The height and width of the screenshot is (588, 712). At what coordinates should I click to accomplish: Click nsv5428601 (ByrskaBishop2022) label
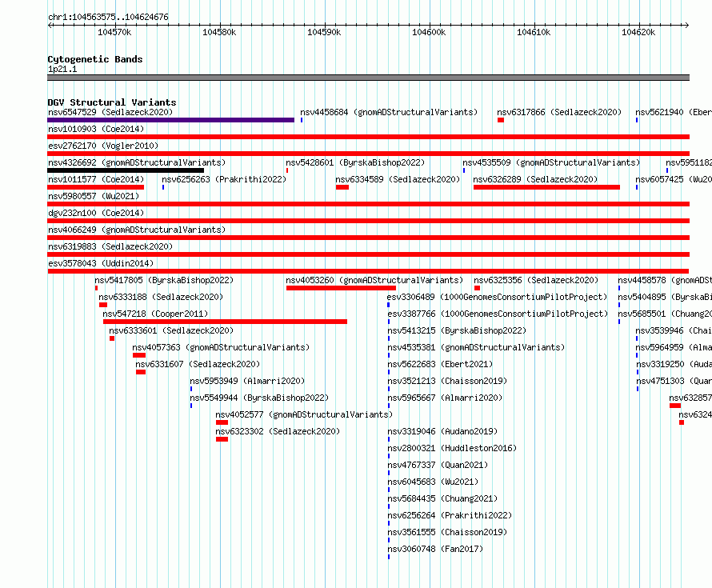355,162
